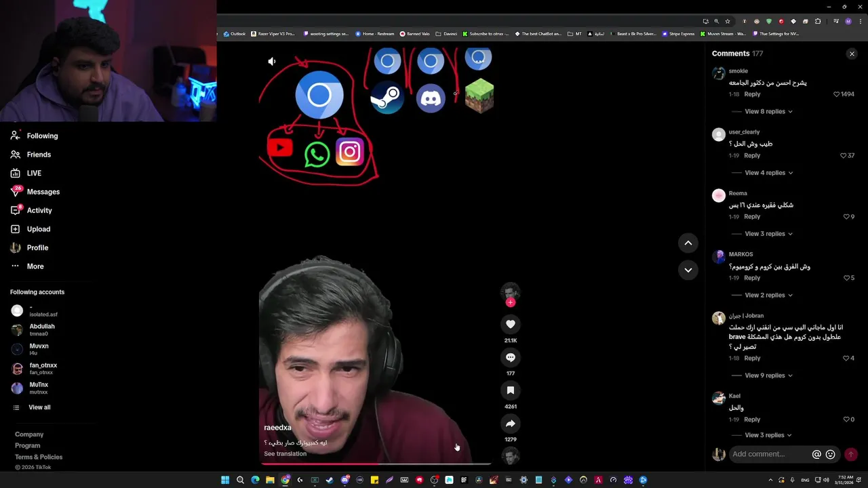The image size is (868, 488).
Task: Open the Chrome extensions puzzle icon
Action: 817,21
